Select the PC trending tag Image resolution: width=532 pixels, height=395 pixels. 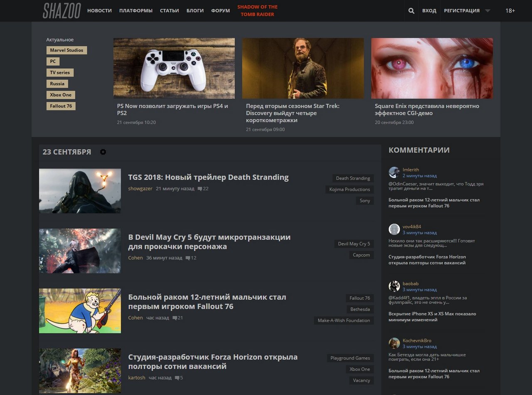[53, 62]
